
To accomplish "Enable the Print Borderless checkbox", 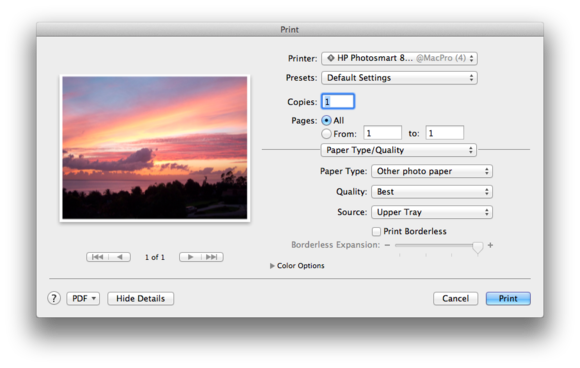I will point(376,232).
